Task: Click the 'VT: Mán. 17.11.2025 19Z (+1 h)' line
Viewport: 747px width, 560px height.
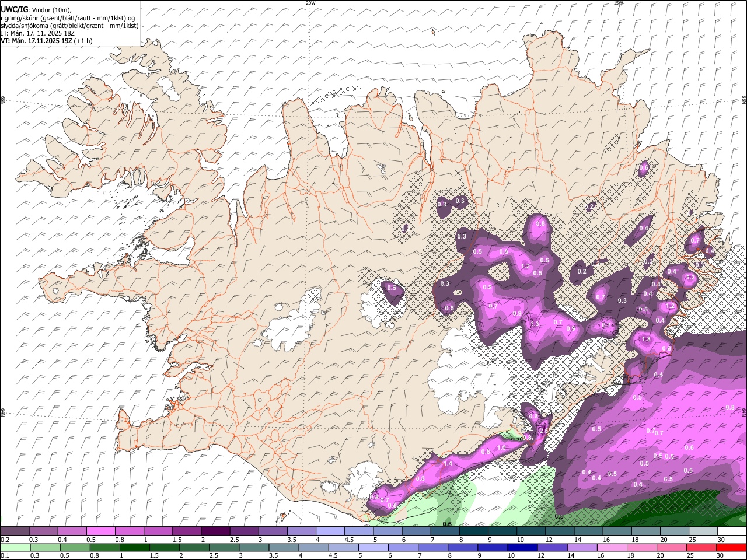Action: pos(46,41)
